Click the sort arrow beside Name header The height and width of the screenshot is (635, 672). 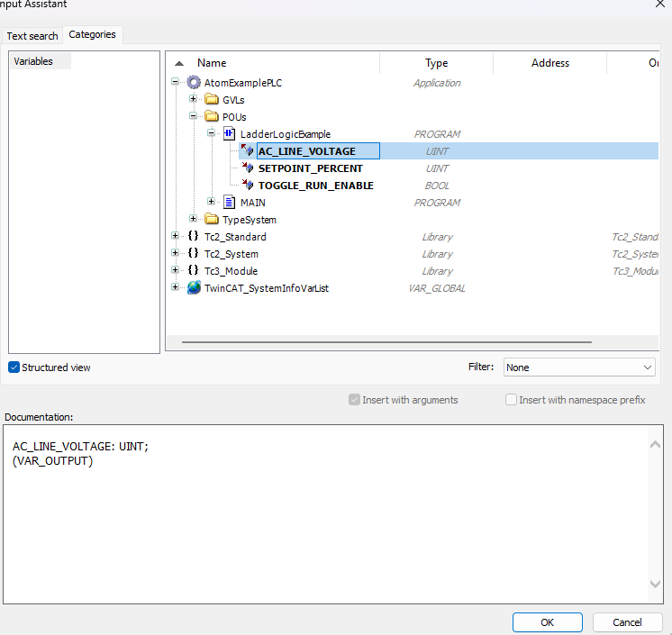(x=179, y=63)
